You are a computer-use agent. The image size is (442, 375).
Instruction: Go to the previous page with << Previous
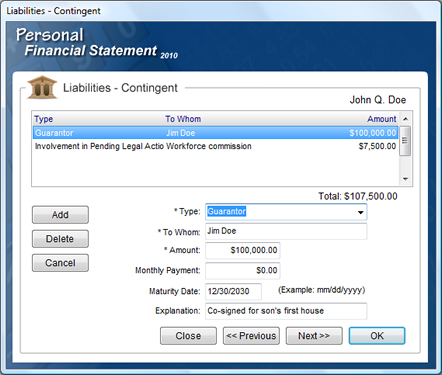coord(251,336)
